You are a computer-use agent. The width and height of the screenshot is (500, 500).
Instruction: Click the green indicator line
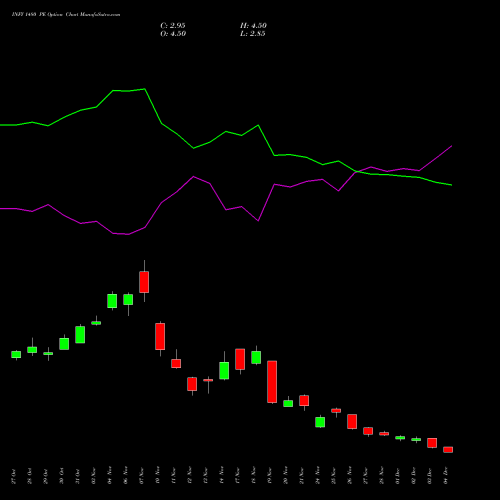tap(226, 132)
